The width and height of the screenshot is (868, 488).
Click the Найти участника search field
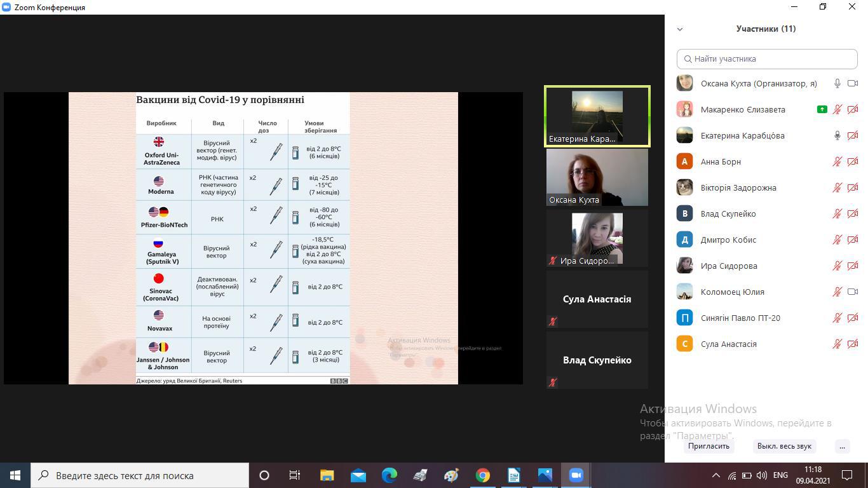point(767,58)
